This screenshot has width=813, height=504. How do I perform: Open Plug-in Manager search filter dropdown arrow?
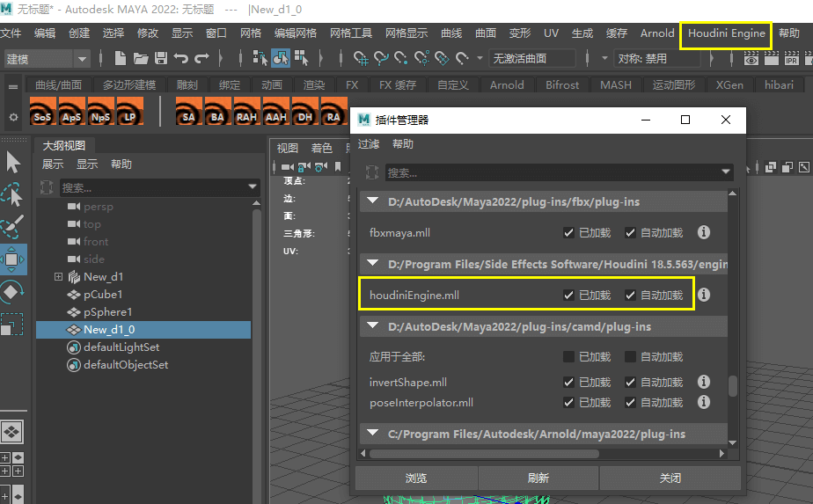coord(725,172)
